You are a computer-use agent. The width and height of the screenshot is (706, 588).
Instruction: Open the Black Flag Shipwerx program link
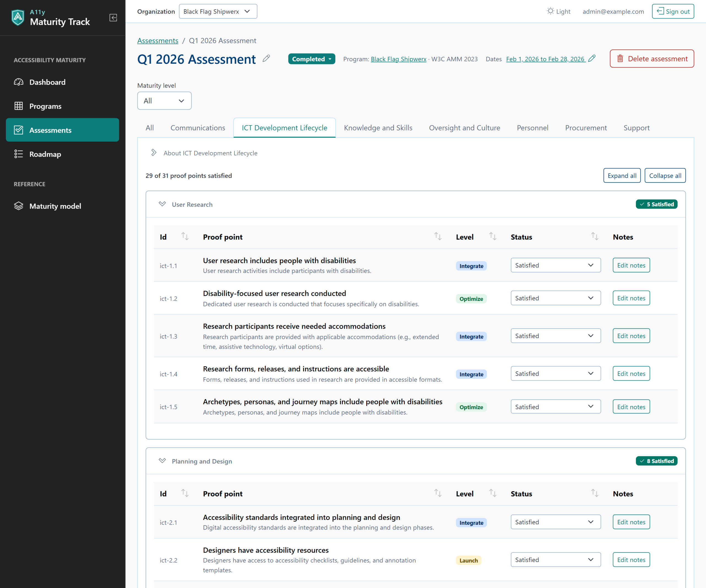pyautogui.click(x=399, y=59)
